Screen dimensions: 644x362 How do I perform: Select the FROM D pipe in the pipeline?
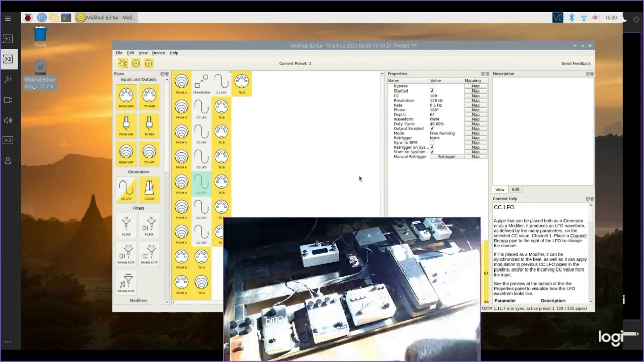click(x=182, y=259)
